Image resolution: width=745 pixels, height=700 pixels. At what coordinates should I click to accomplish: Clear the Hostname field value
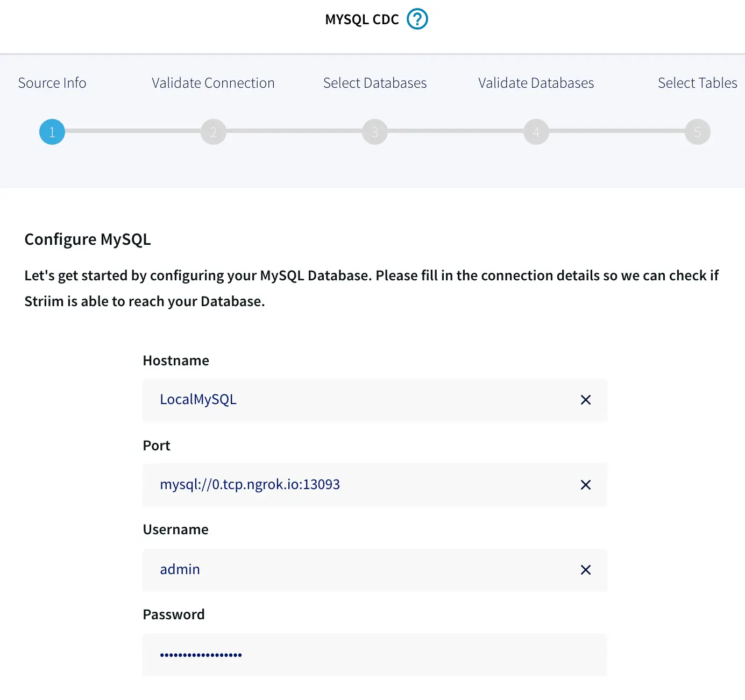point(586,400)
